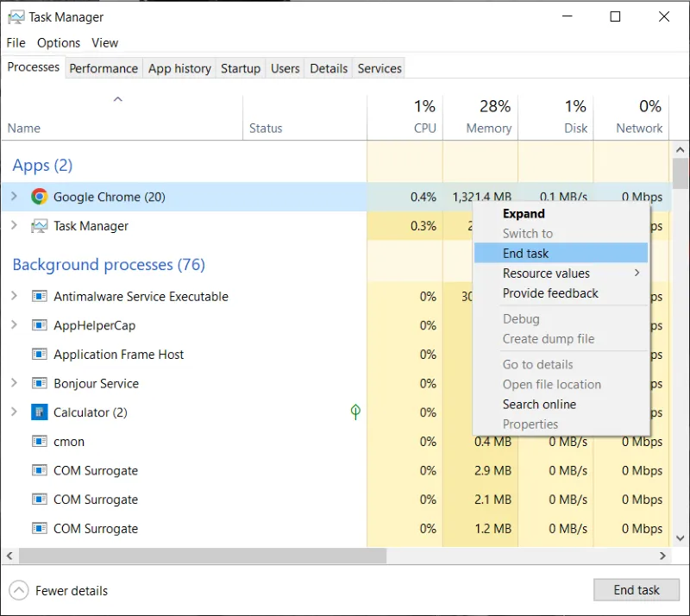Click the Calculator app icon
The width and height of the screenshot is (690, 616).
40,412
